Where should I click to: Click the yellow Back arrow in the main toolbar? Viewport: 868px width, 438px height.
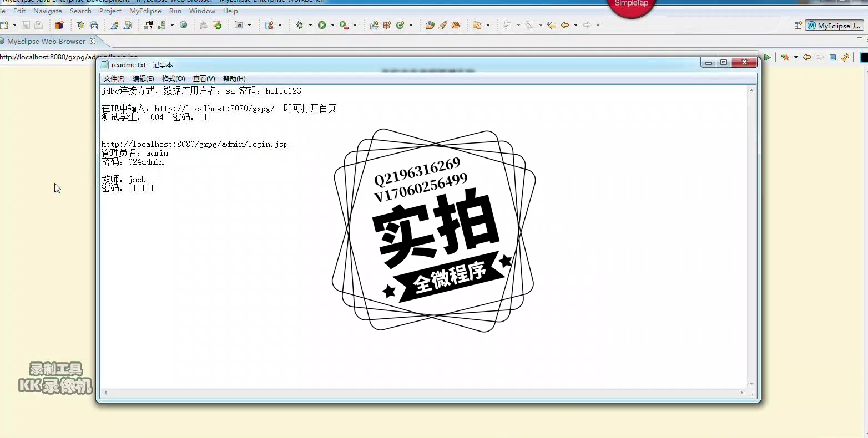pos(565,25)
